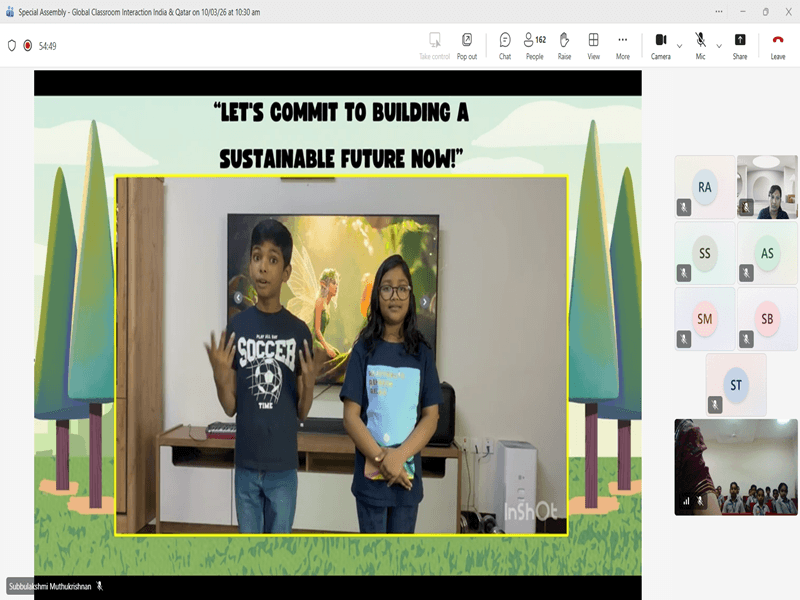Click the Share content icon
Image resolution: width=800 pixels, height=600 pixels.
click(740, 44)
